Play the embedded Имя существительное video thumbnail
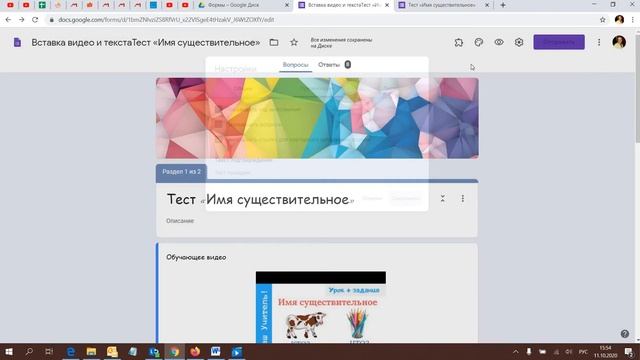The width and height of the screenshot is (640, 360). click(321, 307)
